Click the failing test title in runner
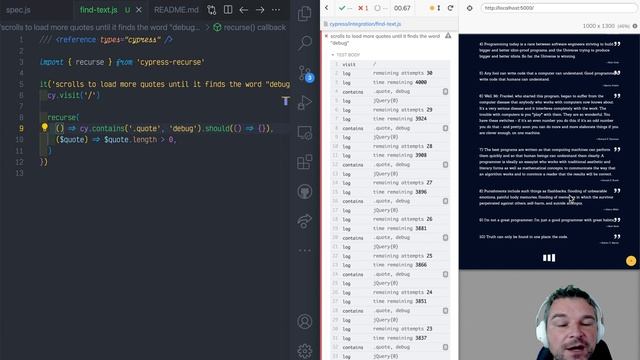This screenshot has height=360, width=640. (x=385, y=39)
